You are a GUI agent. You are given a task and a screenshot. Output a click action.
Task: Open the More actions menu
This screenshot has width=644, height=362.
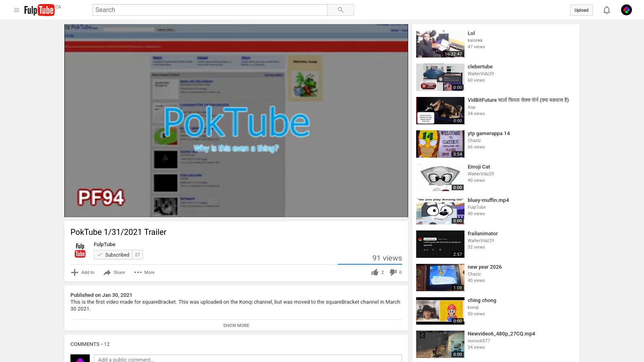[x=144, y=272]
